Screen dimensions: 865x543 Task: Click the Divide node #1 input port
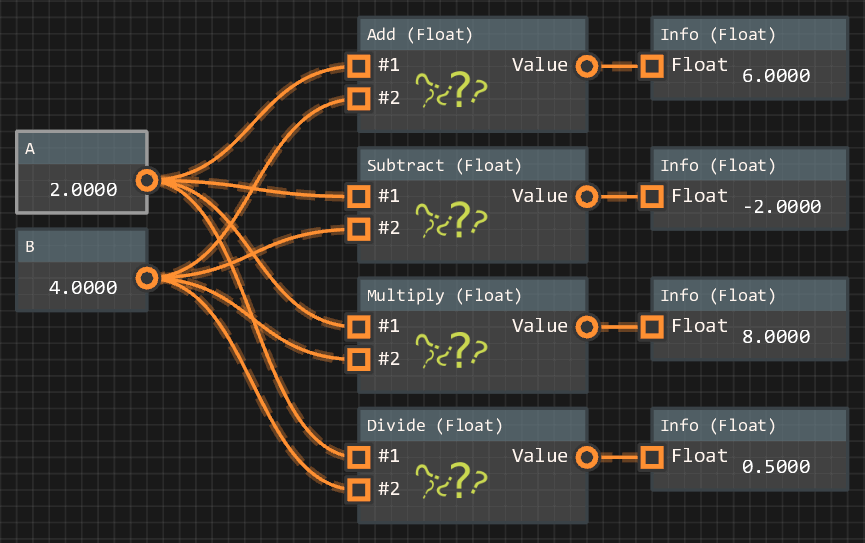pos(359,457)
